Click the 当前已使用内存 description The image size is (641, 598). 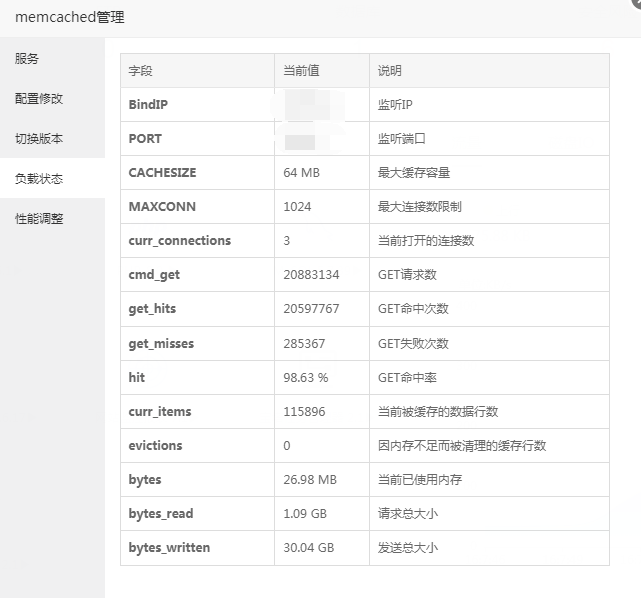coord(420,479)
